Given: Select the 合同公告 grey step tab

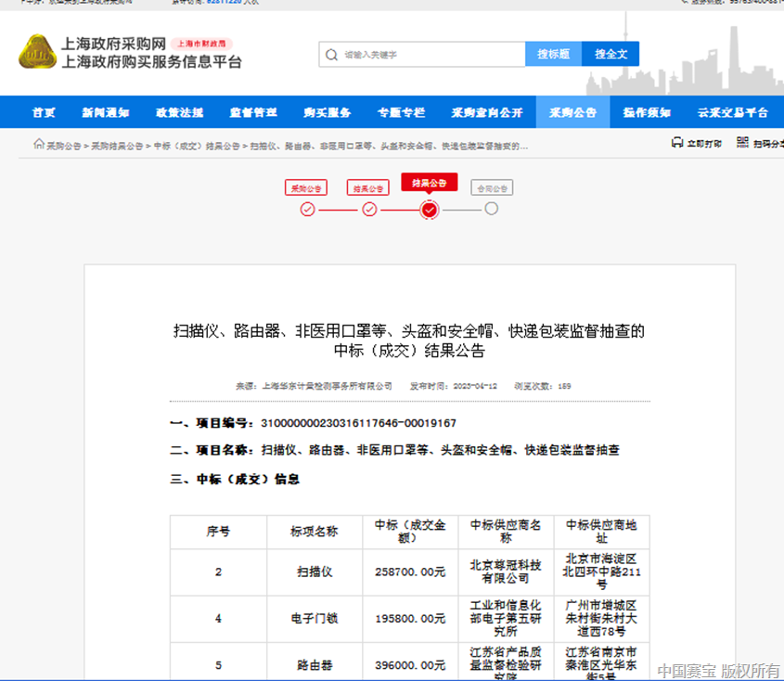Looking at the screenshot, I should point(491,188).
